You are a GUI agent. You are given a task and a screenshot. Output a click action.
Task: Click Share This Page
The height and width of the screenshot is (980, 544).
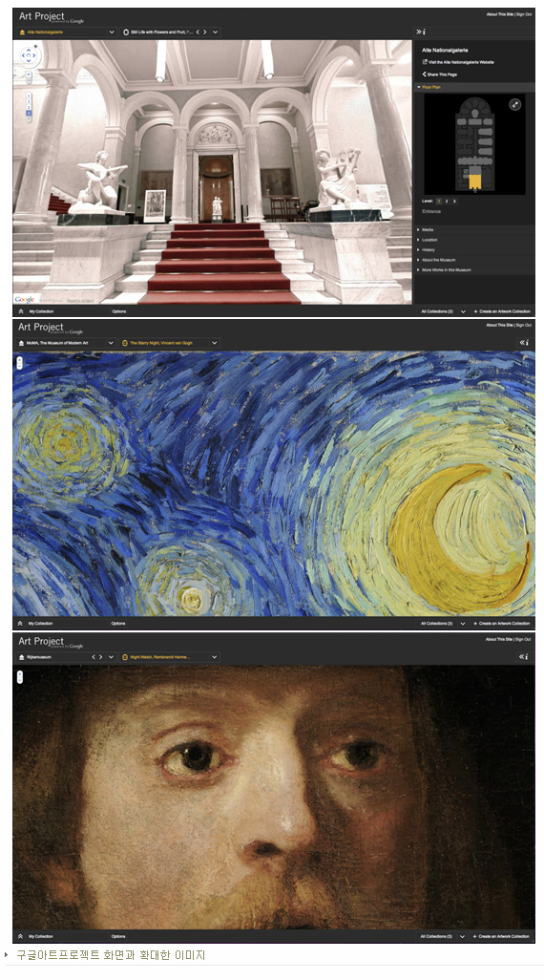tap(440, 75)
